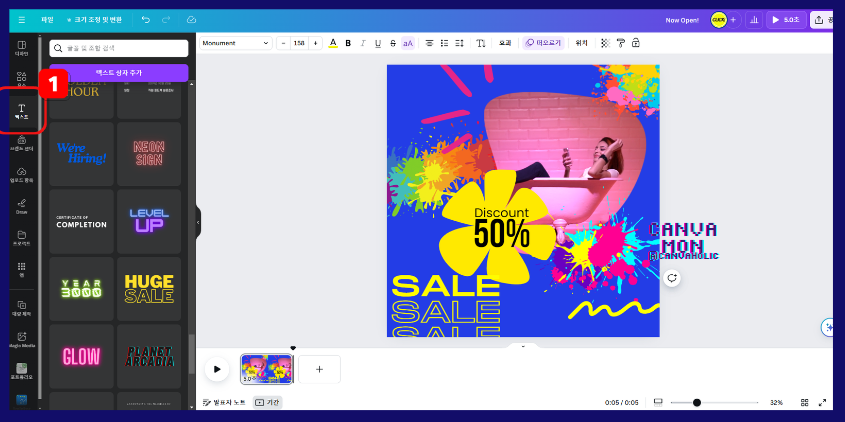The height and width of the screenshot is (422, 845).
Task: Increase font size with plus button
Action: [315, 43]
